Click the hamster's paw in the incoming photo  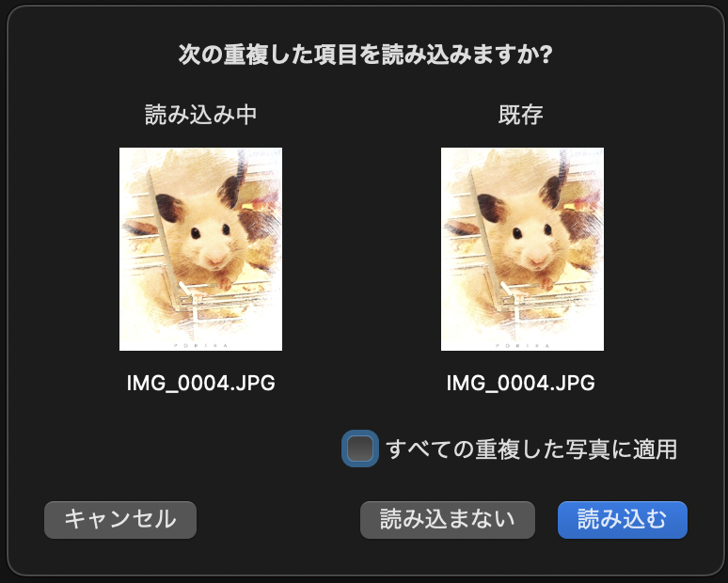(x=225, y=282)
